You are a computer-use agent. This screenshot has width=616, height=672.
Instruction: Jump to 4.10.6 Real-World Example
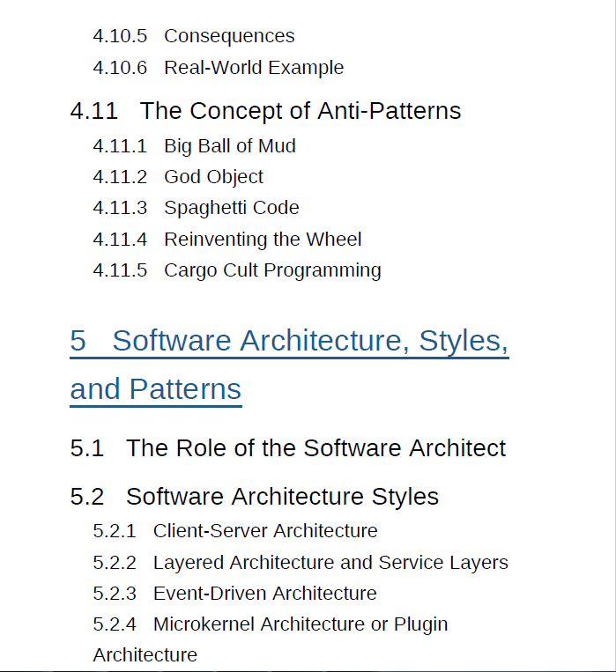[x=254, y=68]
